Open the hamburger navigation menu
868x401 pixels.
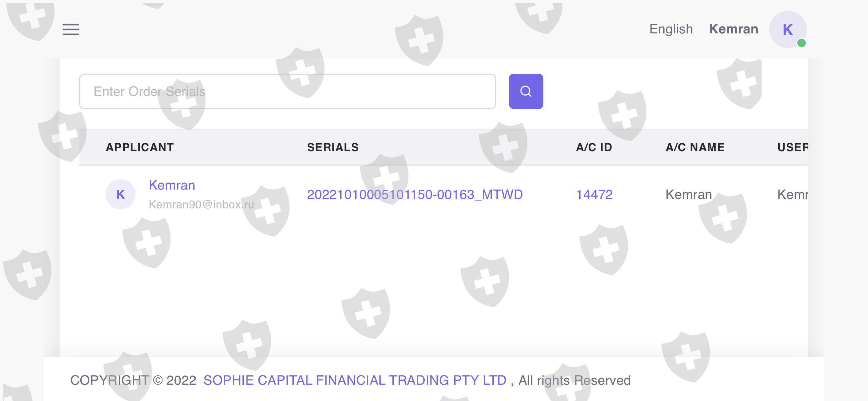[70, 29]
